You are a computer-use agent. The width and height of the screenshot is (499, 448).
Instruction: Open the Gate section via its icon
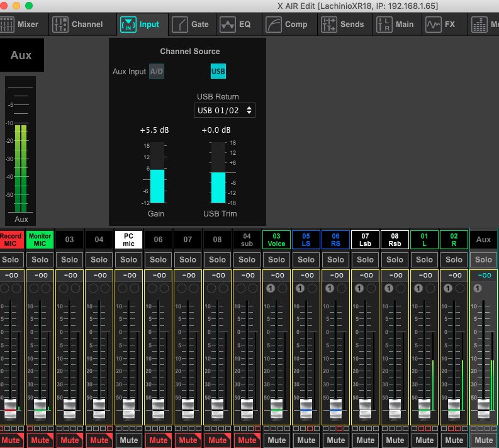(179, 25)
